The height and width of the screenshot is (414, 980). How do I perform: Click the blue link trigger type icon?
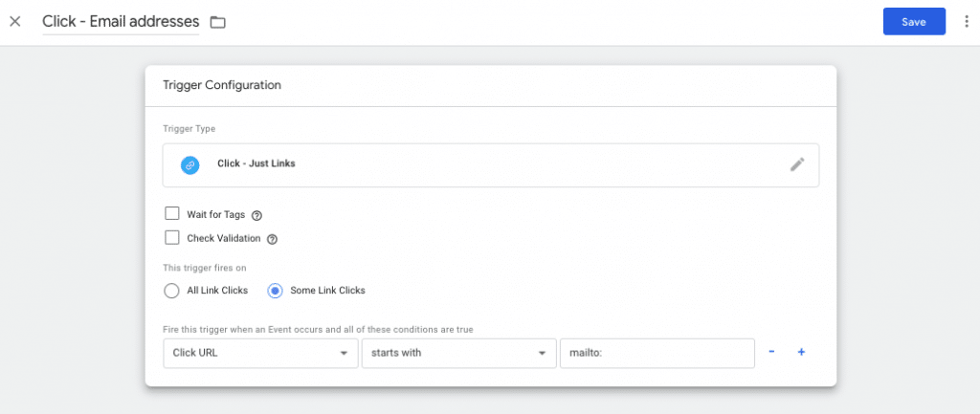(x=189, y=164)
